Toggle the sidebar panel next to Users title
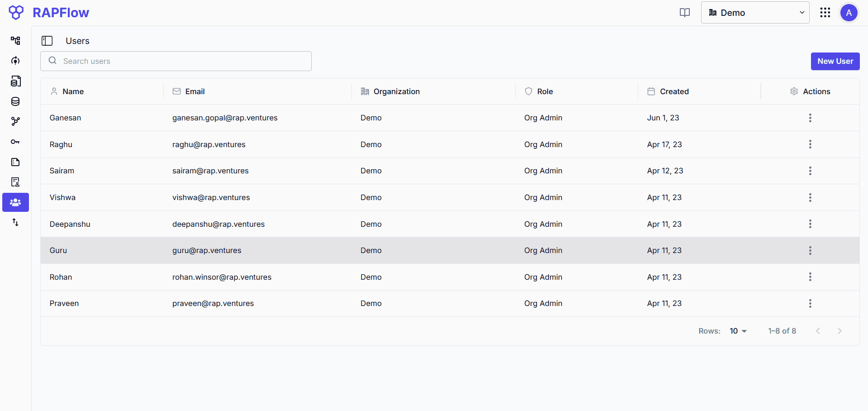Screen dimensions: 868x411 pyautogui.click(x=47, y=41)
